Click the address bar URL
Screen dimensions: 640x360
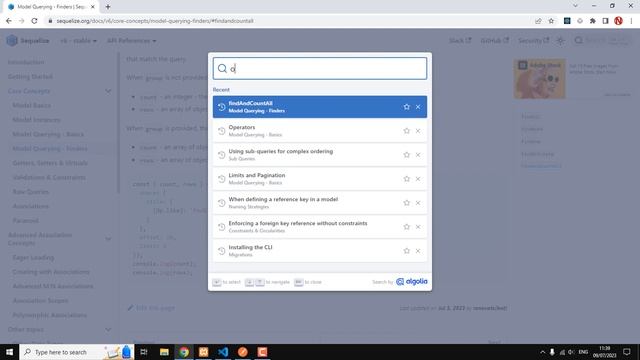point(155,21)
